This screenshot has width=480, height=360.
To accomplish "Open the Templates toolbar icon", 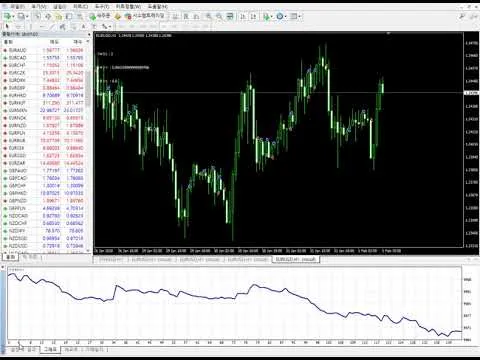I will pyautogui.click(x=293, y=16).
